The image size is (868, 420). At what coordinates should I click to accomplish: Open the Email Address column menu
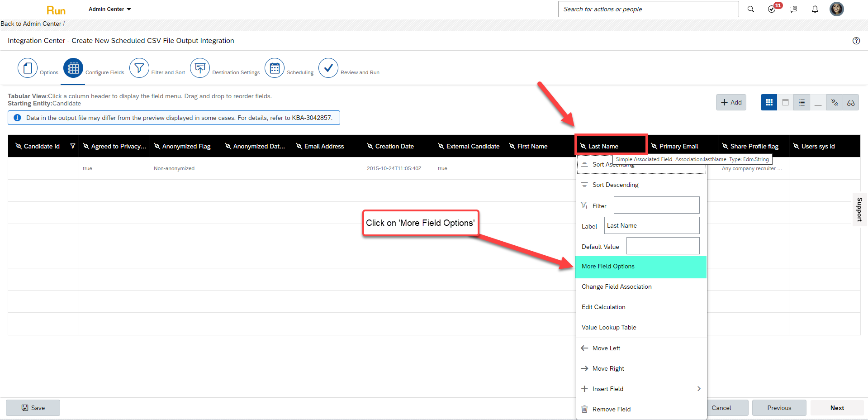click(x=327, y=146)
